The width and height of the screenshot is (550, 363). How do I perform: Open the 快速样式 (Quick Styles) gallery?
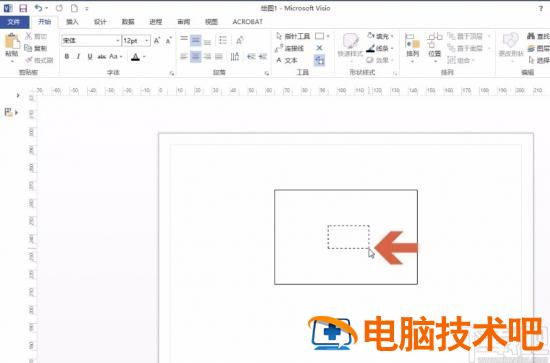pos(350,47)
